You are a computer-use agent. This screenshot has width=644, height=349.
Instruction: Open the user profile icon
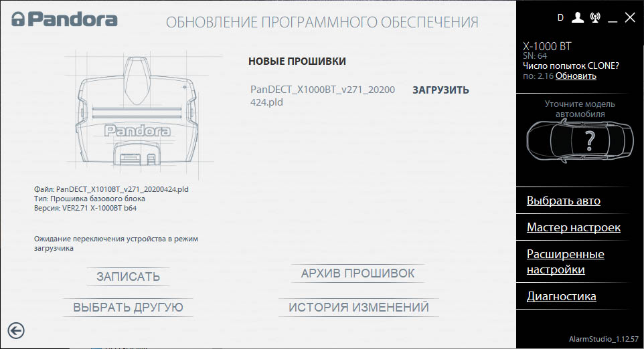(x=578, y=18)
